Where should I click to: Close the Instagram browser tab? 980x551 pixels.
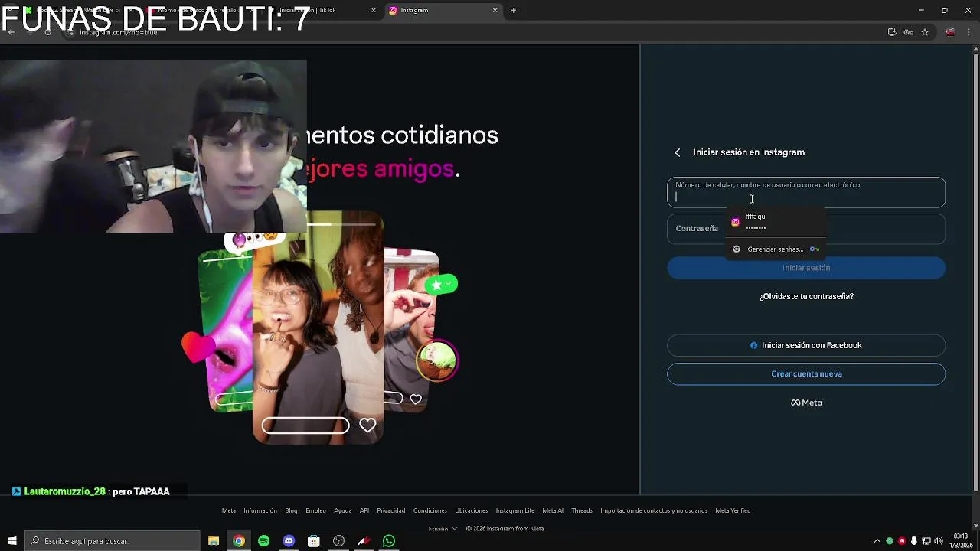[x=495, y=10]
